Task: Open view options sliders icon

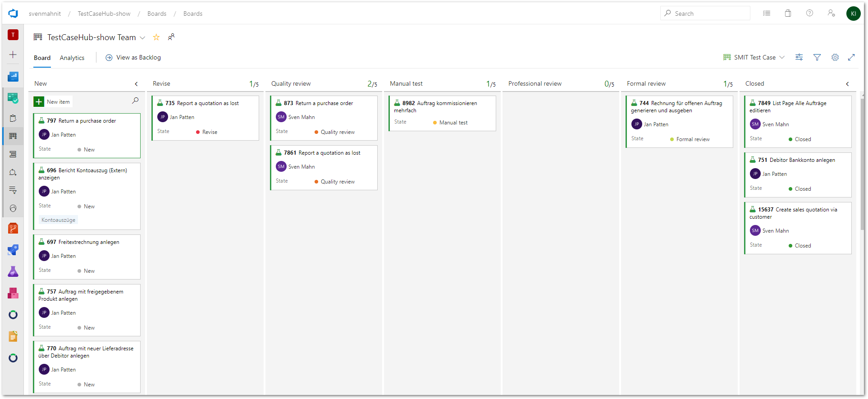Action: click(x=799, y=57)
